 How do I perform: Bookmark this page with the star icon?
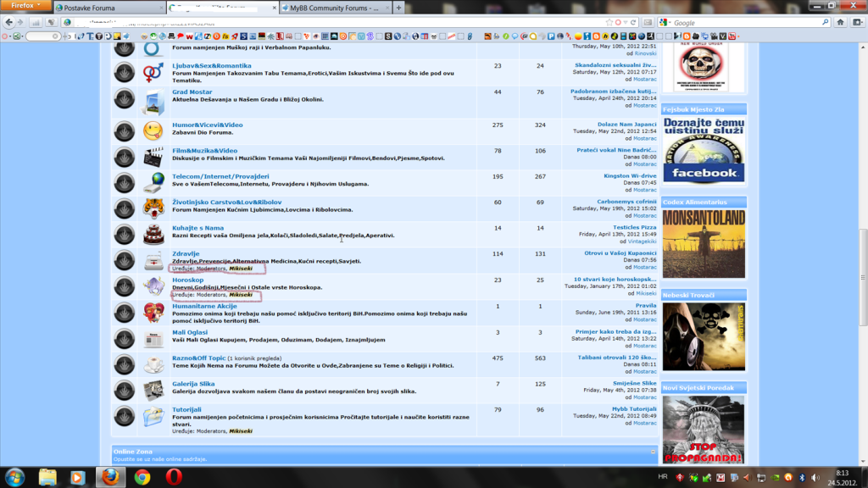609,23
